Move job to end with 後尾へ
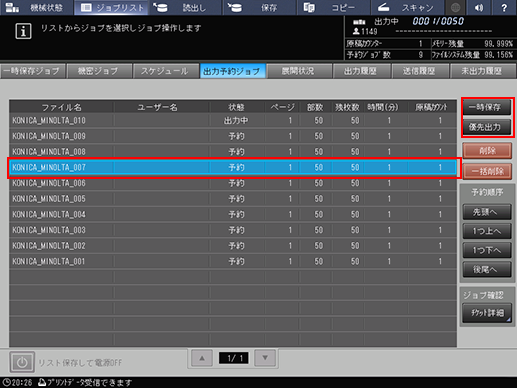 click(487, 270)
